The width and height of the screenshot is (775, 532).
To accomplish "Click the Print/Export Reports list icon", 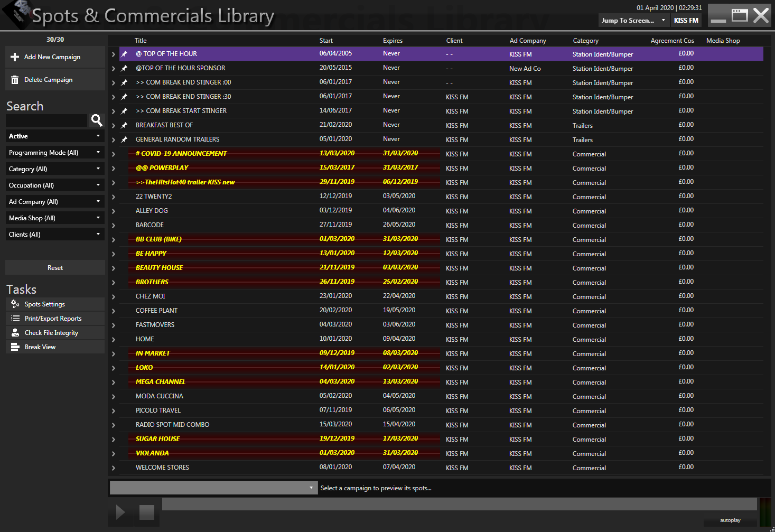I will click(15, 318).
